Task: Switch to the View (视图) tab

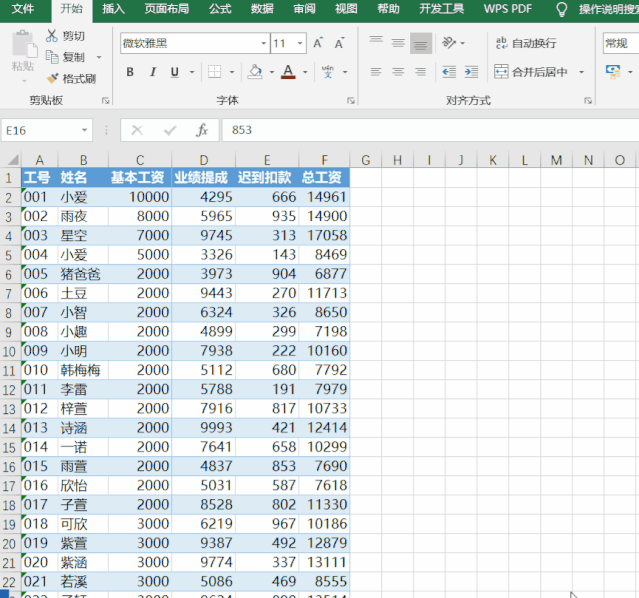Action: tap(346, 9)
